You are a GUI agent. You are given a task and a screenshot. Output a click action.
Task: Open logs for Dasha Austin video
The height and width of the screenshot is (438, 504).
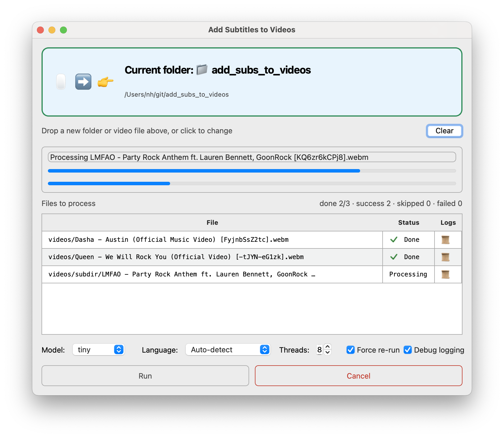[445, 240]
